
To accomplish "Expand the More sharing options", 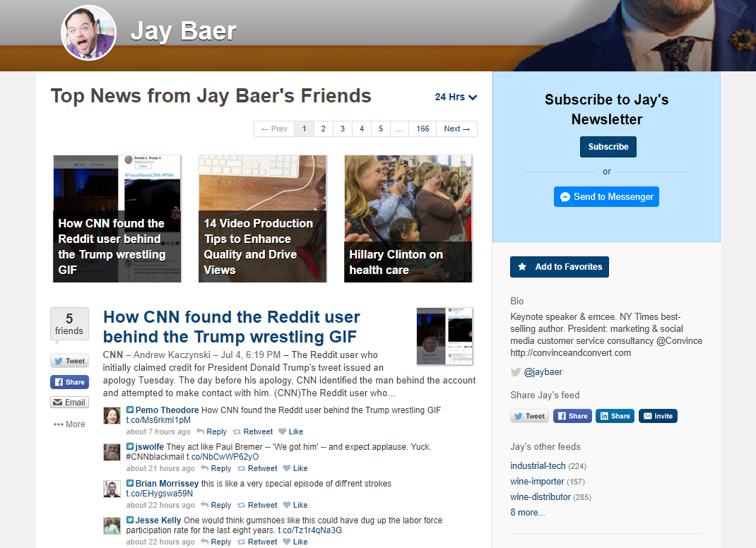I will (69, 424).
